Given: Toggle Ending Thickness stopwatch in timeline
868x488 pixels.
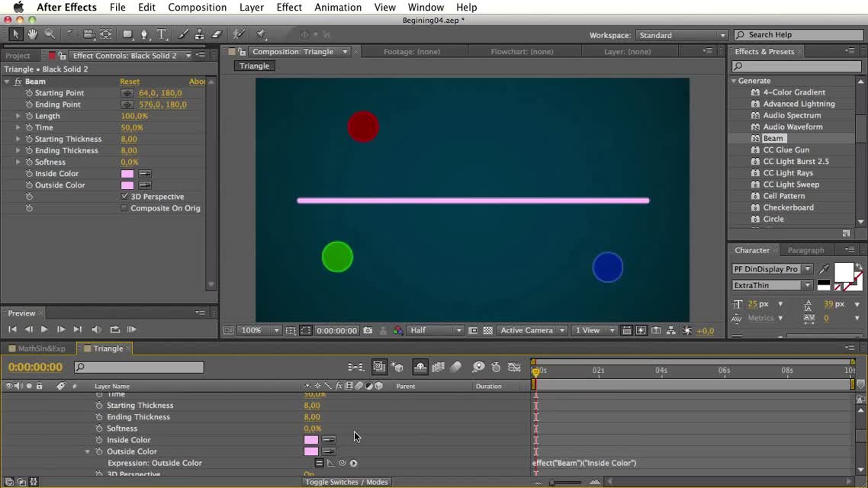Looking at the screenshot, I should (x=99, y=416).
